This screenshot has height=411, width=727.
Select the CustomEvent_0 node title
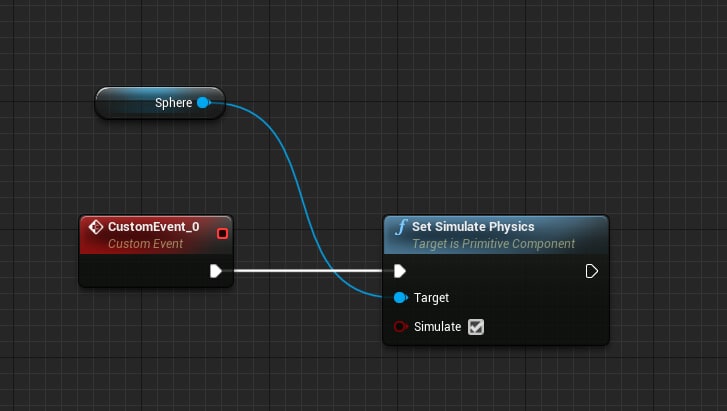(x=153, y=226)
